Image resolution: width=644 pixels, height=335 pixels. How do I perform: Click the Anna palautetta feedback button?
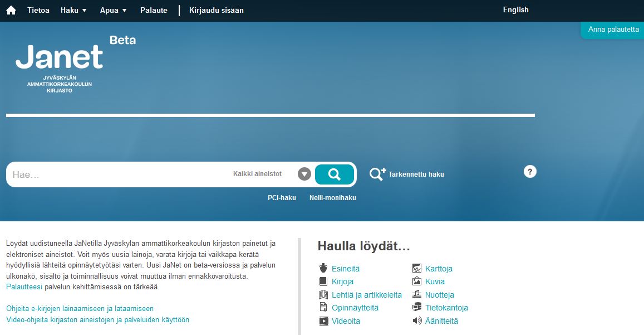click(613, 30)
